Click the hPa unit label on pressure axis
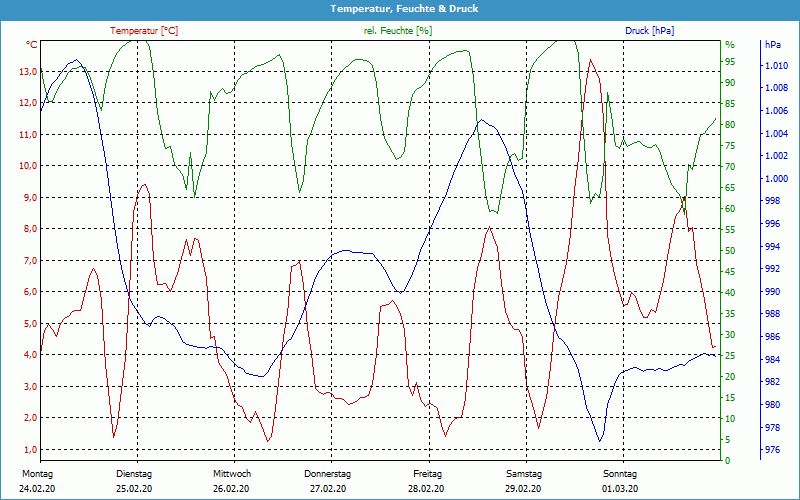 774,45
